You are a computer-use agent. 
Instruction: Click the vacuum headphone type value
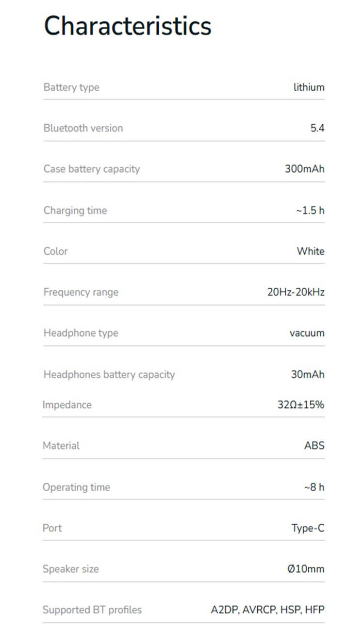pos(307,333)
